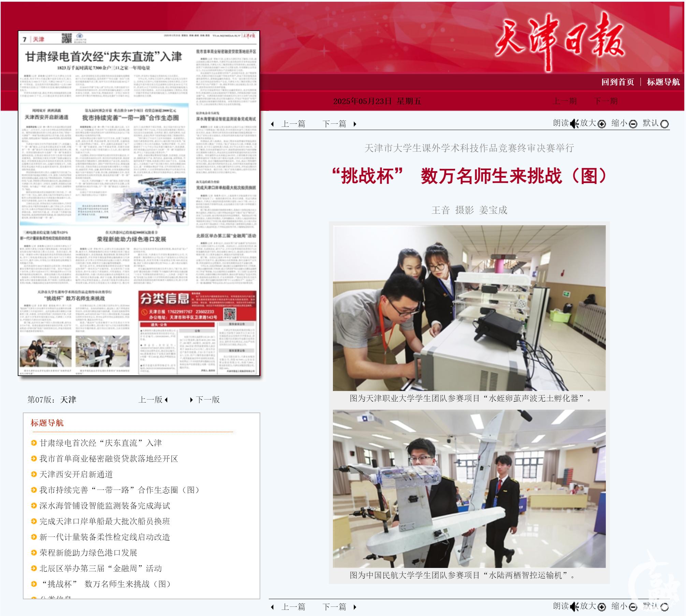This screenshot has width=686, height=616.
Task: Click the top read-aloud speaker icon
Action: click(574, 123)
